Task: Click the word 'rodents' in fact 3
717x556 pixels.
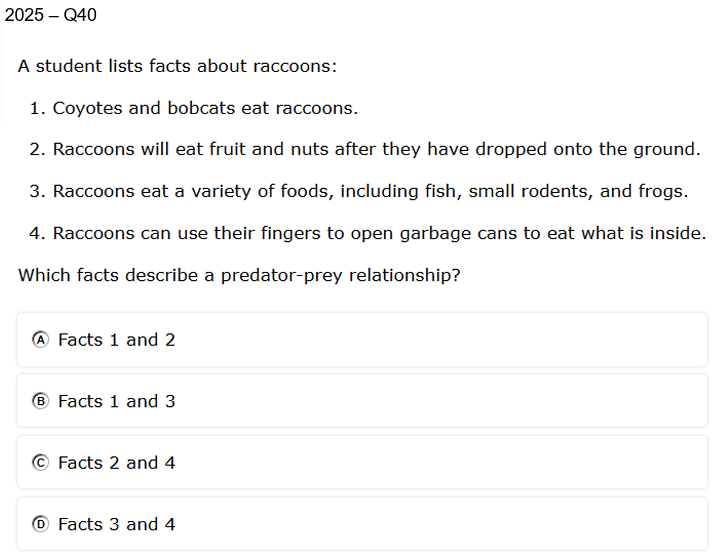Action: click(556, 191)
